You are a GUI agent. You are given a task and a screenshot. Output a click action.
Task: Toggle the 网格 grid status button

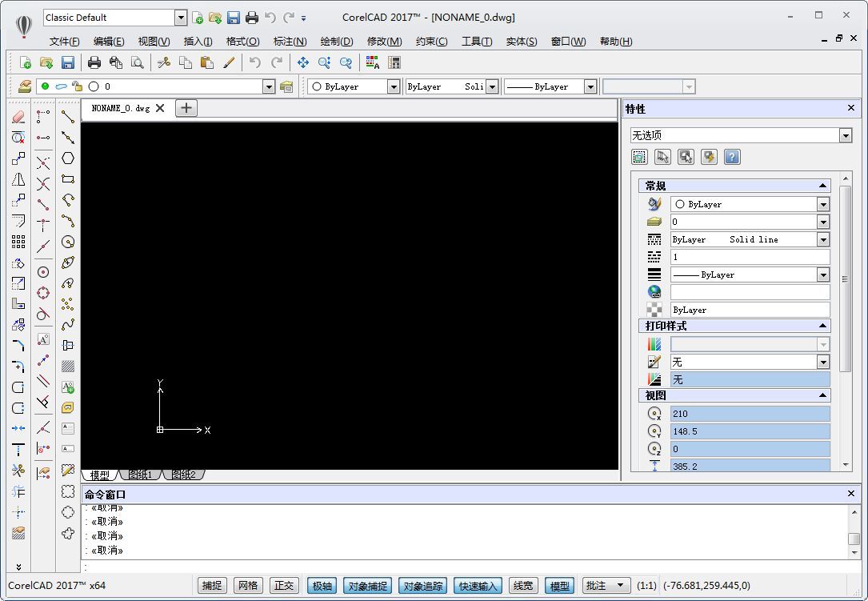(248, 586)
